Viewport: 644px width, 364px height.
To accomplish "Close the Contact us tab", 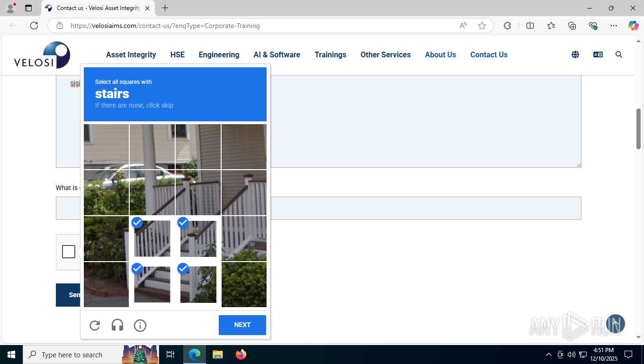I will pyautogui.click(x=147, y=8).
